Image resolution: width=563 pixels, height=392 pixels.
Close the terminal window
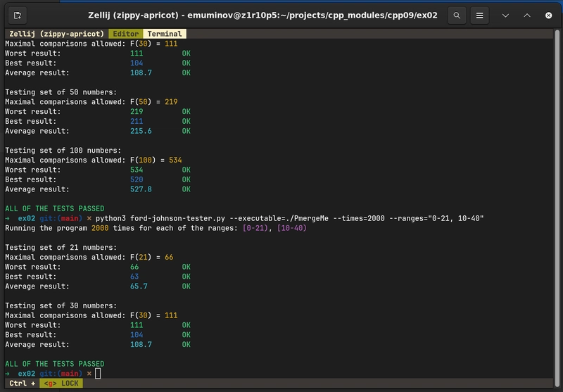(548, 15)
